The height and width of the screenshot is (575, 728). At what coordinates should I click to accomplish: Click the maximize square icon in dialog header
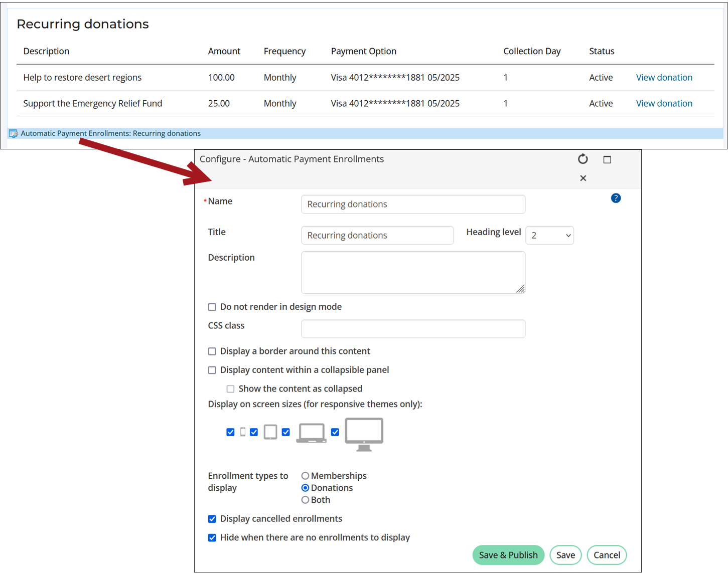tap(607, 159)
